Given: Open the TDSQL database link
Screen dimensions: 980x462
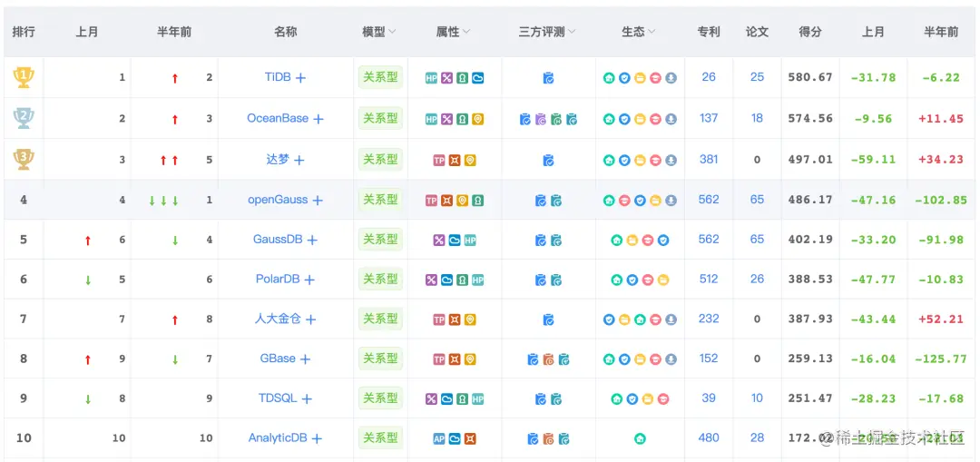Looking at the screenshot, I should [x=278, y=398].
